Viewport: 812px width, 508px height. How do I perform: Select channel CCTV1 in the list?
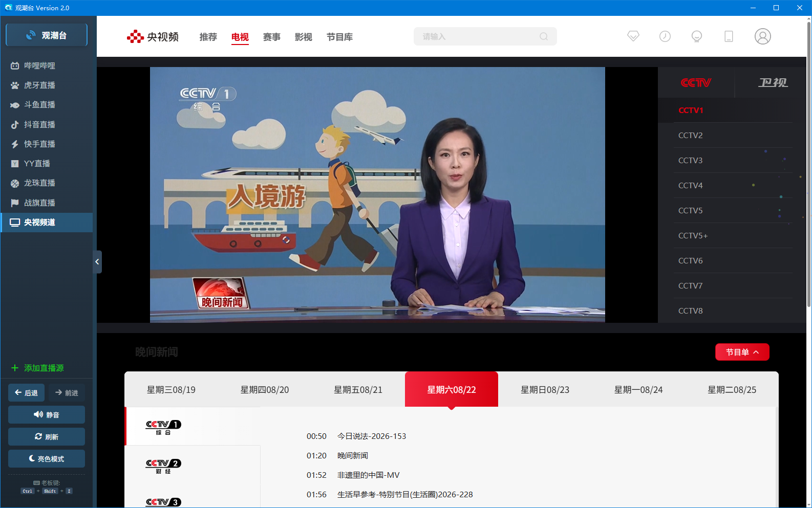[733, 111]
